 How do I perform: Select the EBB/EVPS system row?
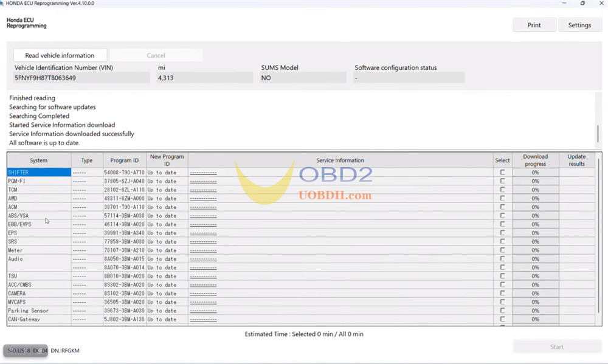(39, 224)
